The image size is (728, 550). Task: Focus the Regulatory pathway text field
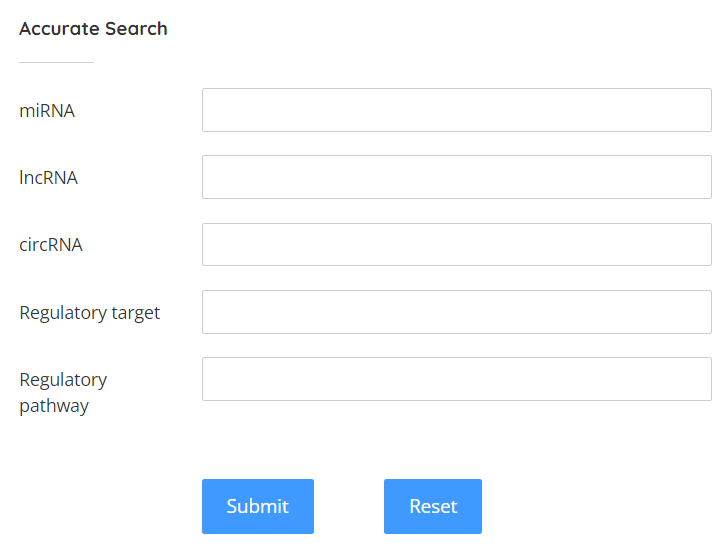[456, 379]
